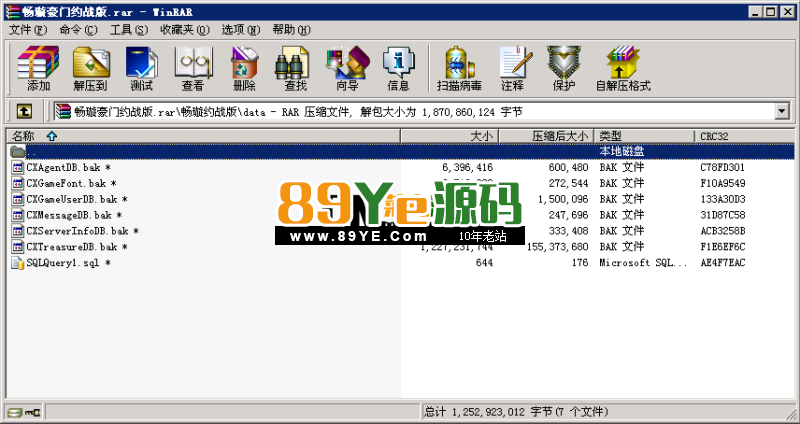Click the size value 6,396,416

point(467,167)
